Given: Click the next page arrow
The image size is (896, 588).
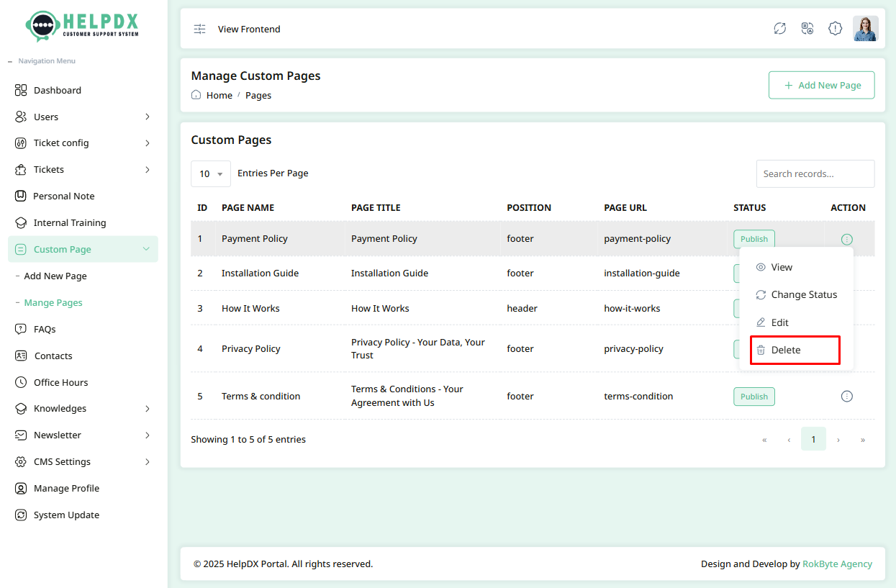Looking at the screenshot, I should pyautogui.click(x=838, y=439).
